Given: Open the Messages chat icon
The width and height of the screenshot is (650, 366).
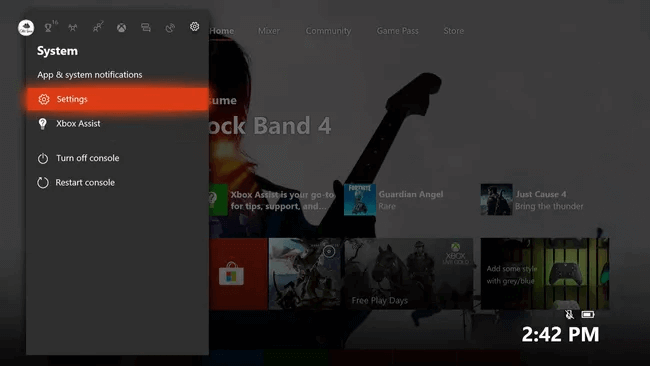Looking at the screenshot, I should pos(146,28).
